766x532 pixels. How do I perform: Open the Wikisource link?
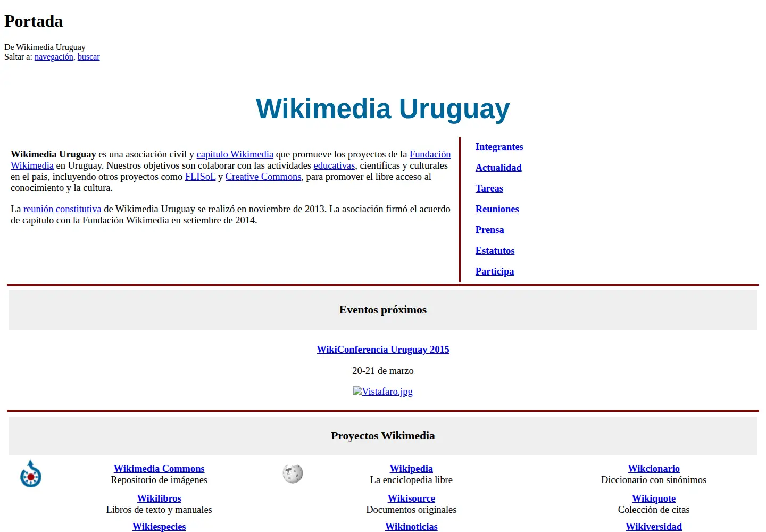coord(411,498)
